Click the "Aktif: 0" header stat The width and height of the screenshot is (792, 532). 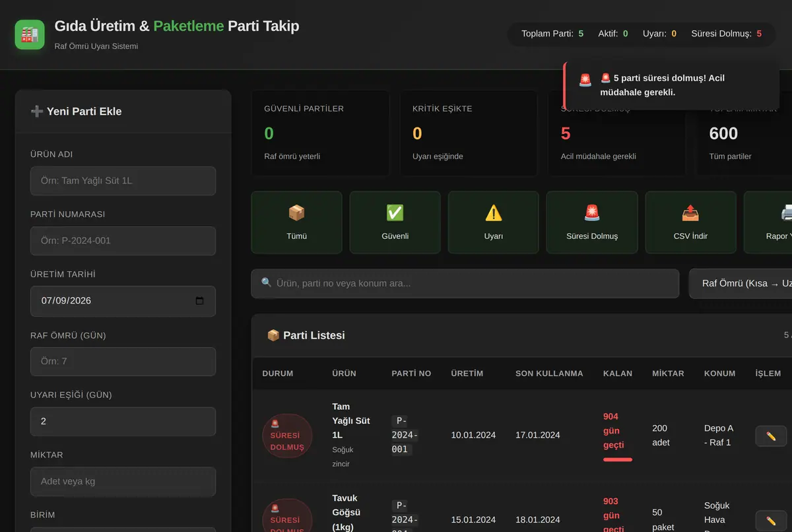pyautogui.click(x=613, y=34)
